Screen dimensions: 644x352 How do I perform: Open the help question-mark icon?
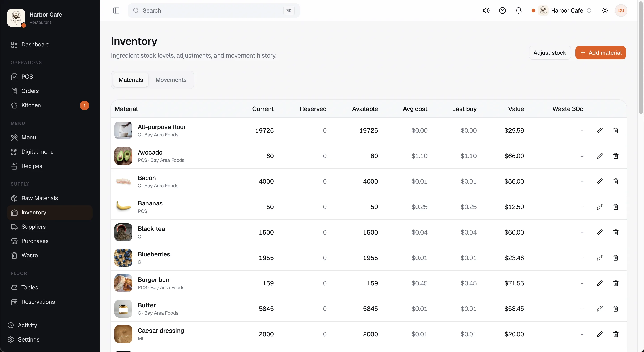click(x=502, y=10)
